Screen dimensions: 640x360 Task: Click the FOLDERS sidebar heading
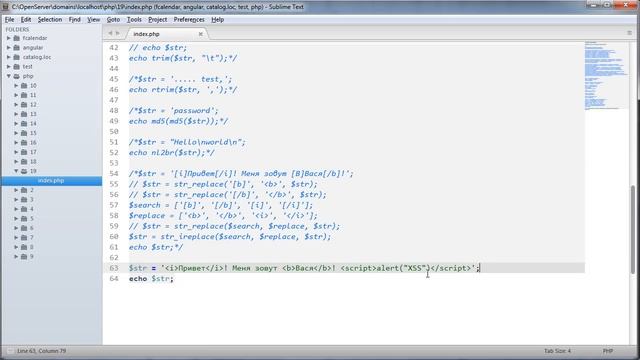[17, 29]
